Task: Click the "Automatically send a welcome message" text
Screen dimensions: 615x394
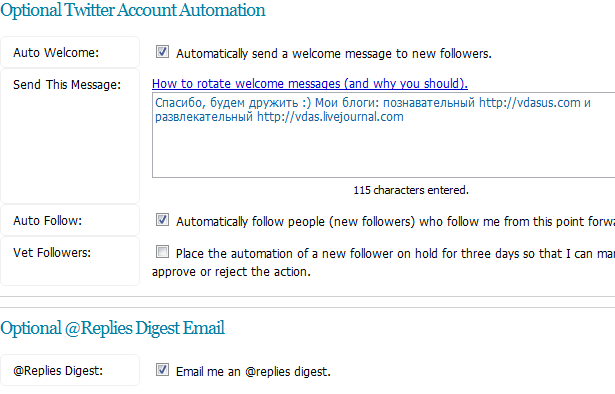Action: point(334,53)
